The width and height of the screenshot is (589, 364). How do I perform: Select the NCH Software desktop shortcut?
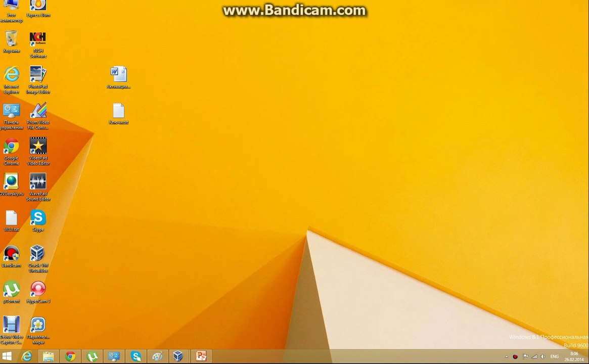pos(38,44)
